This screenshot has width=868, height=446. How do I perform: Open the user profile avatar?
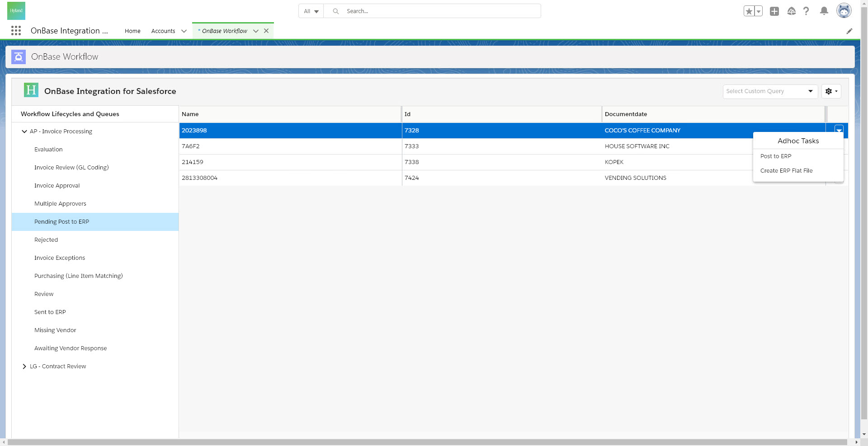point(844,10)
